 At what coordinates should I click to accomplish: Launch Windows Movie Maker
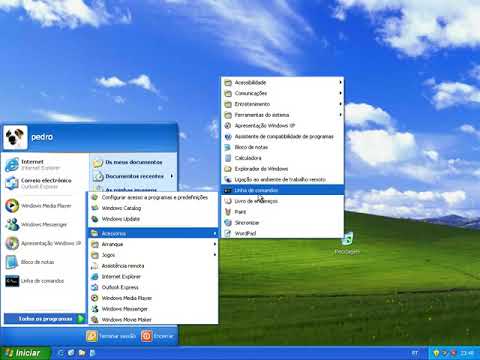[x=153, y=320]
